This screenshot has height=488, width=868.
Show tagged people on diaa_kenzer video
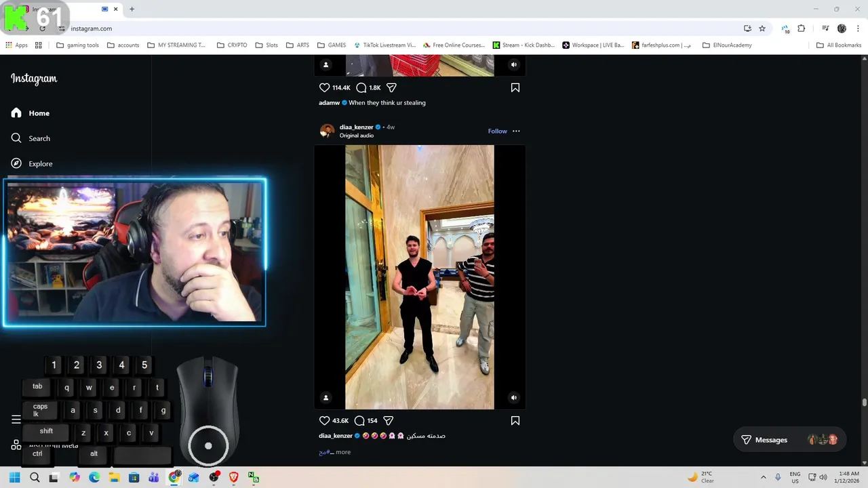[325, 398]
